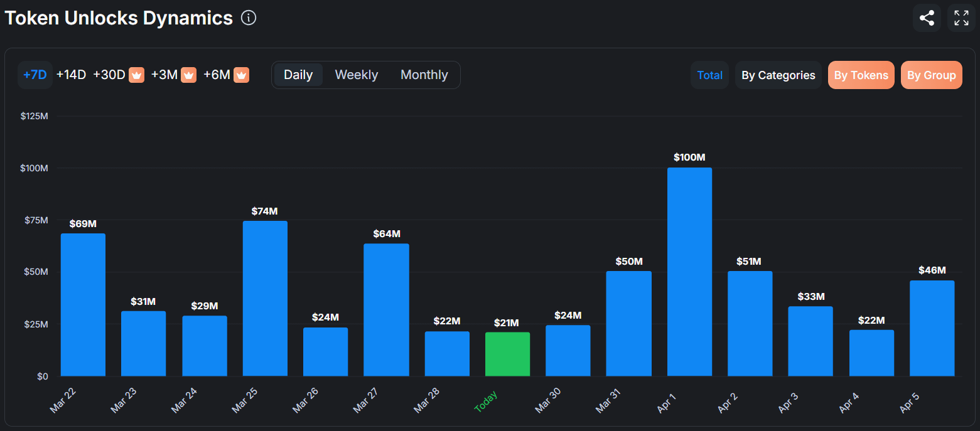Image resolution: width=980 pixels, height=431 pixels.
Task: Click the $74M Mar 25 bar
Action: tap(265, 299)
